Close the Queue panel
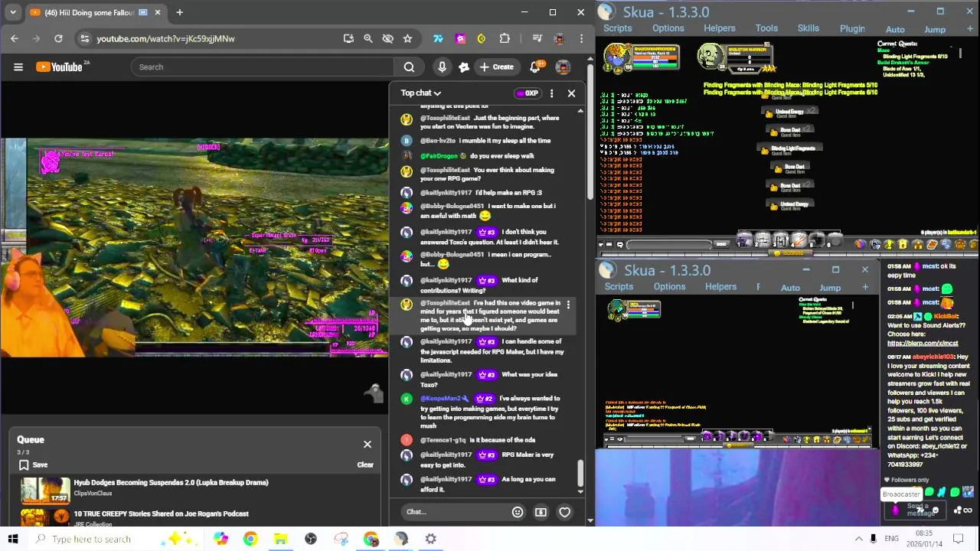The width and height of the screenshot is (980, 551). click(x=367, y=444)
